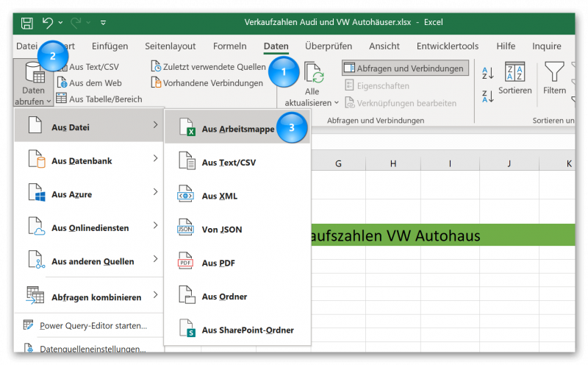Choose Aus Arbeitsmappe in the submenu
The width and height of the screenshot is (588, 365).
237,127
